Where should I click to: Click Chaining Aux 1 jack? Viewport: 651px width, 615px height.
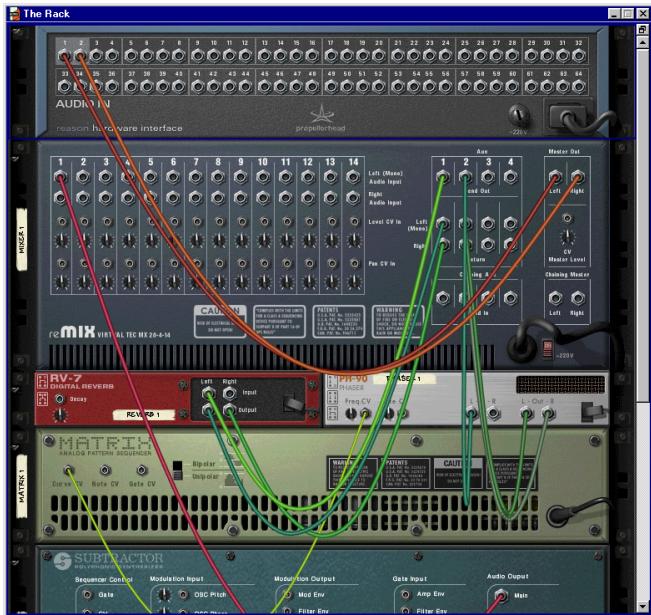pyautogui.click(x=443, y=298)
